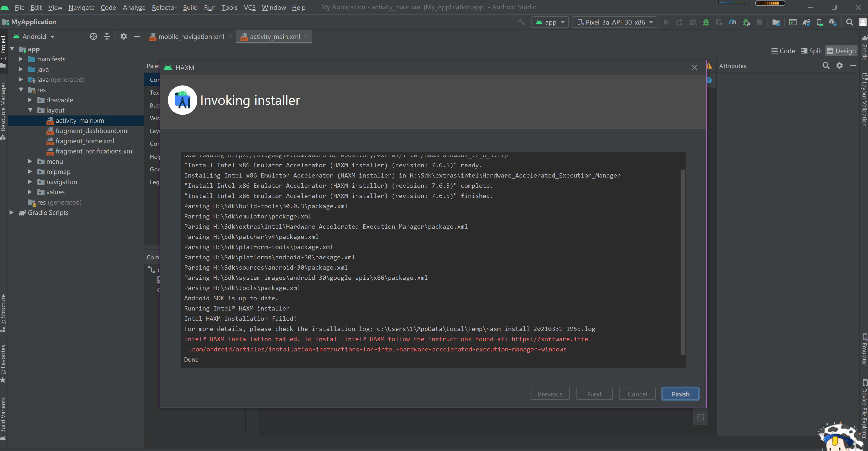Click Run with Coverage shield icon

click(x=719, y=22)
